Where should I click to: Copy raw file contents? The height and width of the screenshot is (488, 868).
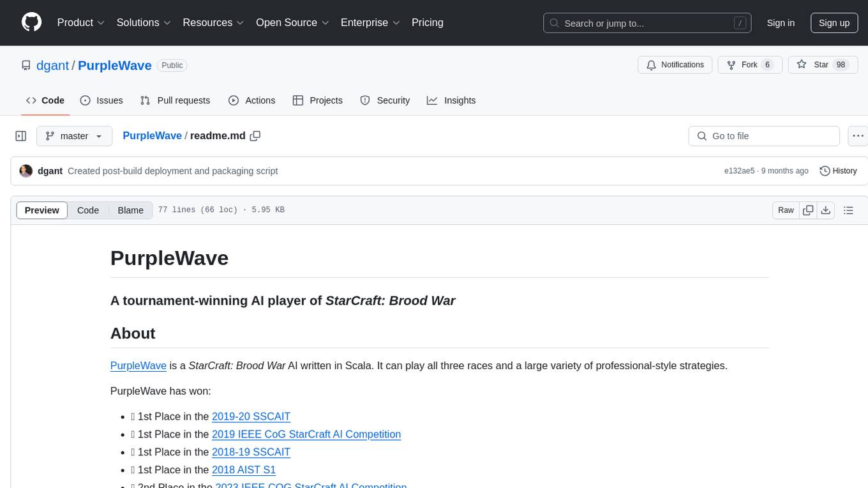click(809, 210)
